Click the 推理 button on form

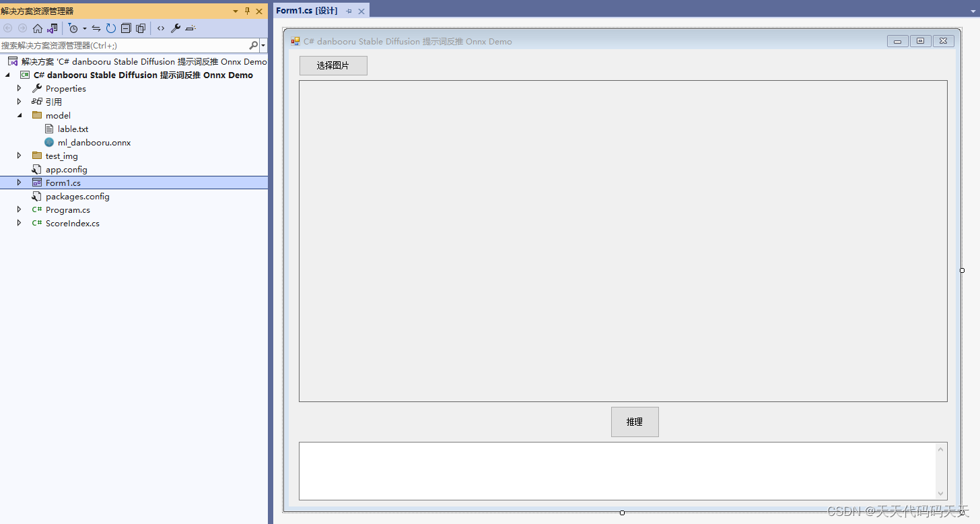[x=635, y=422]
